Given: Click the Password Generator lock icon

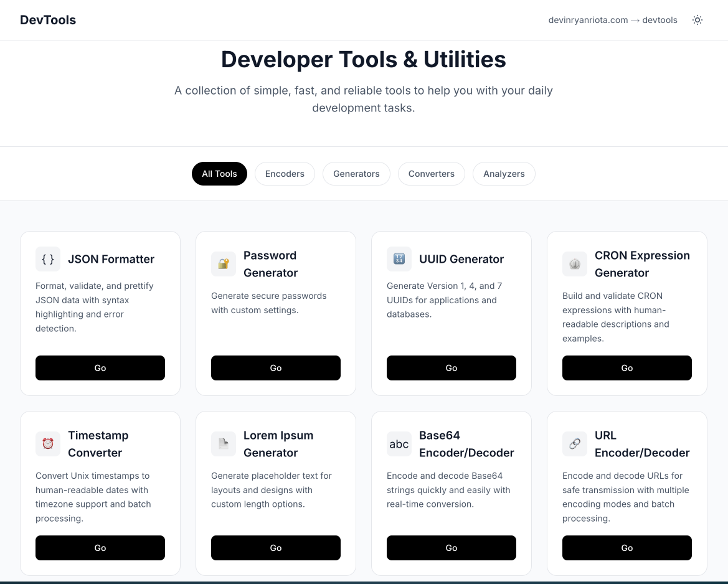Looking at the screenshot, I should [x=224, y=264].
